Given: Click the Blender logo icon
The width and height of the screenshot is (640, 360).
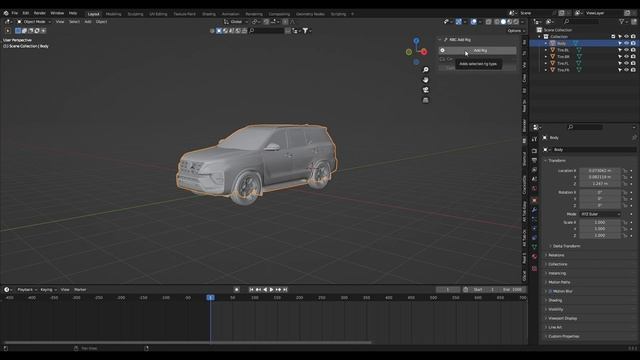Looking at the screenshot, I should click(6, 13).
